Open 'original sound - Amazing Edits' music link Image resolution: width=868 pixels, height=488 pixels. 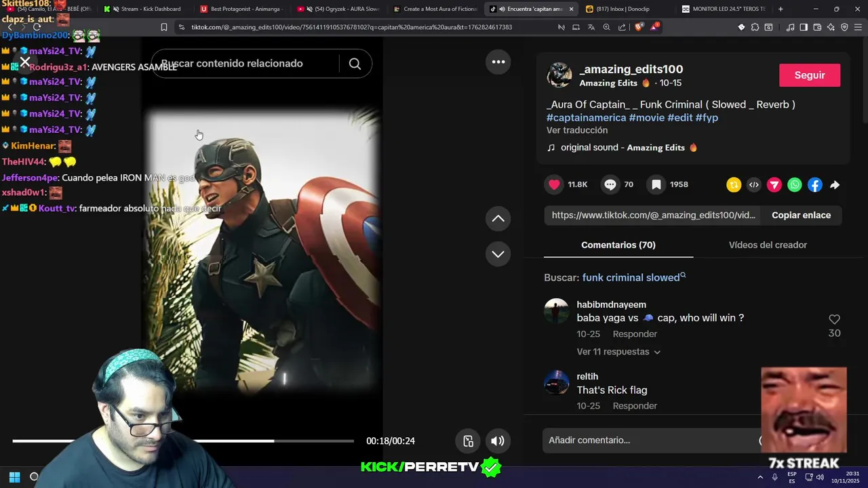pyautogui.click(x=623, y=147)
